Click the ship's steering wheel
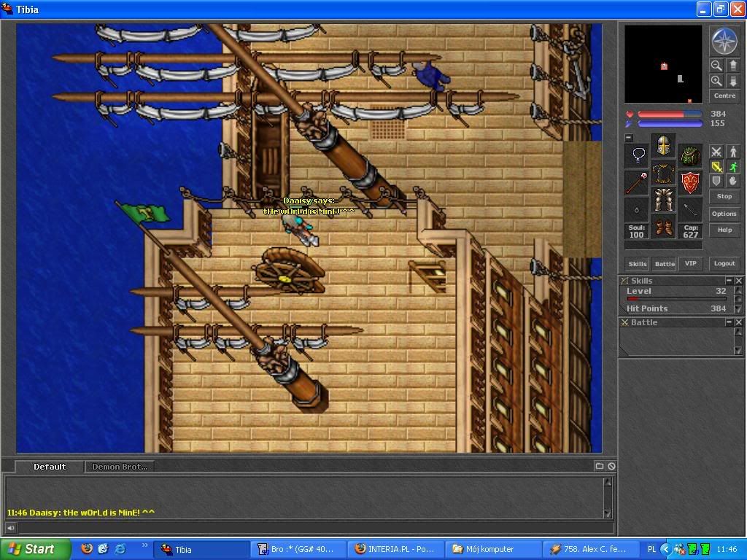 (x=290, y=270)
